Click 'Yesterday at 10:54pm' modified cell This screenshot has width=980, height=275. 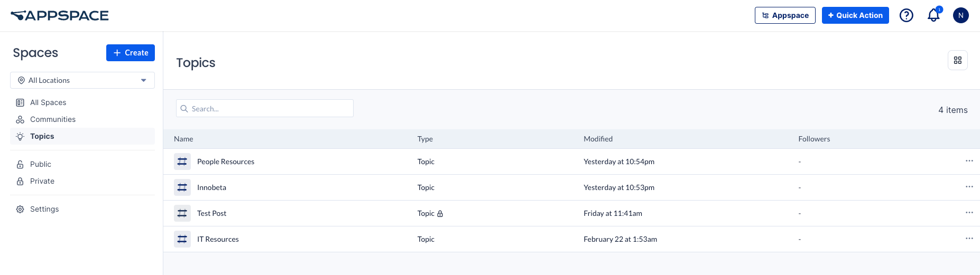click(619, 162)
